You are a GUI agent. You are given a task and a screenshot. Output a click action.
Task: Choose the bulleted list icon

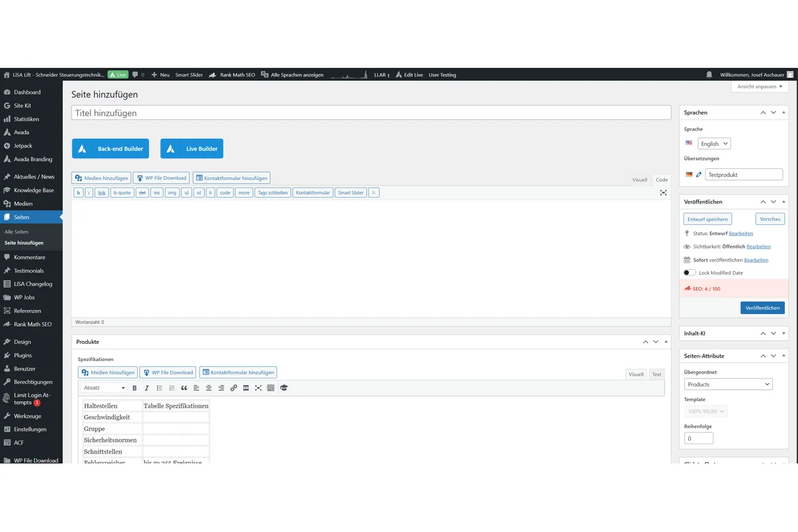tap(159, 388)
